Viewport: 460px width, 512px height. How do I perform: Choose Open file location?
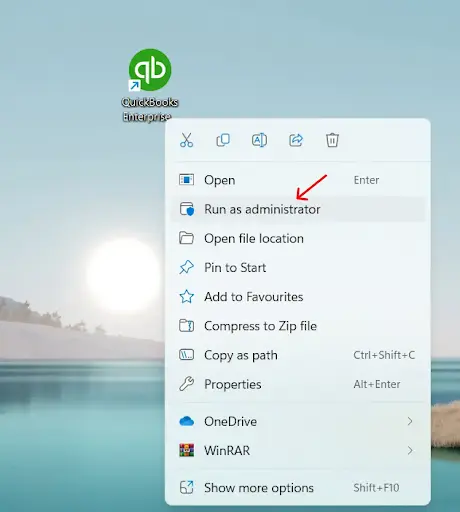(298, 238)
